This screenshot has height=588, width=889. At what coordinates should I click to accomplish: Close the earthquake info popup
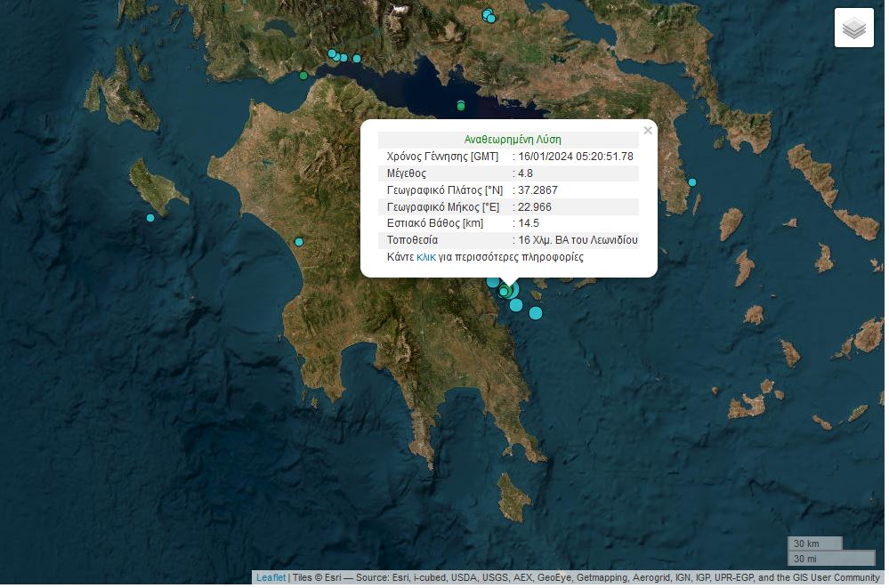[647, 131]
